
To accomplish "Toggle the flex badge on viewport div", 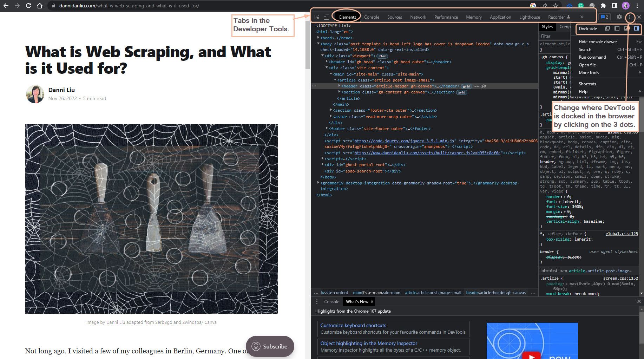I will (x=382, y=56).
